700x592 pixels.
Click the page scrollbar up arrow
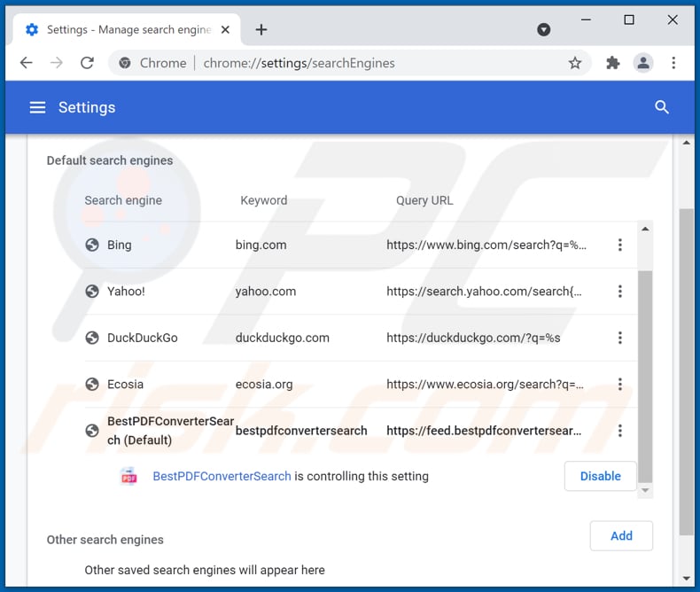click(x=686, y=143)
